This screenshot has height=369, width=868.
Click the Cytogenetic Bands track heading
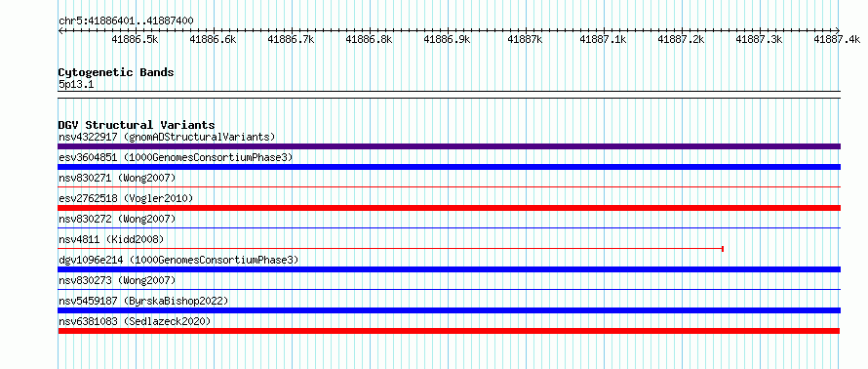pos(116,72)
